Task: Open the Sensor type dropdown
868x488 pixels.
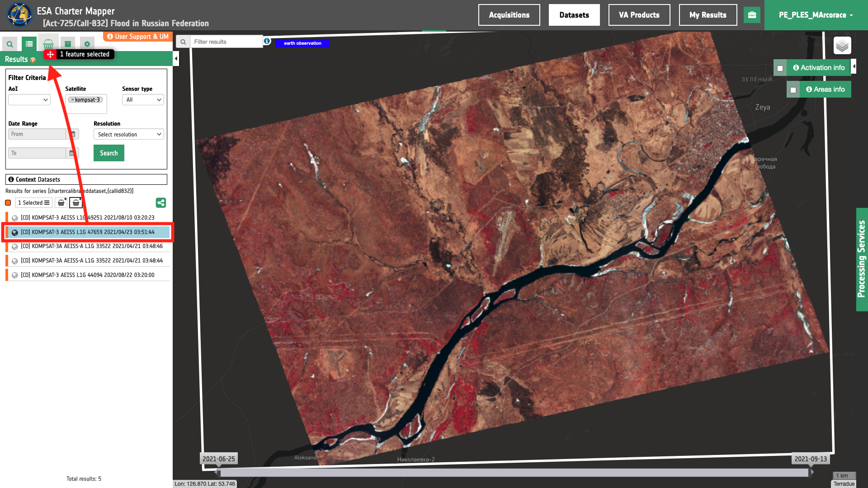Action: (x=143, y=100)
